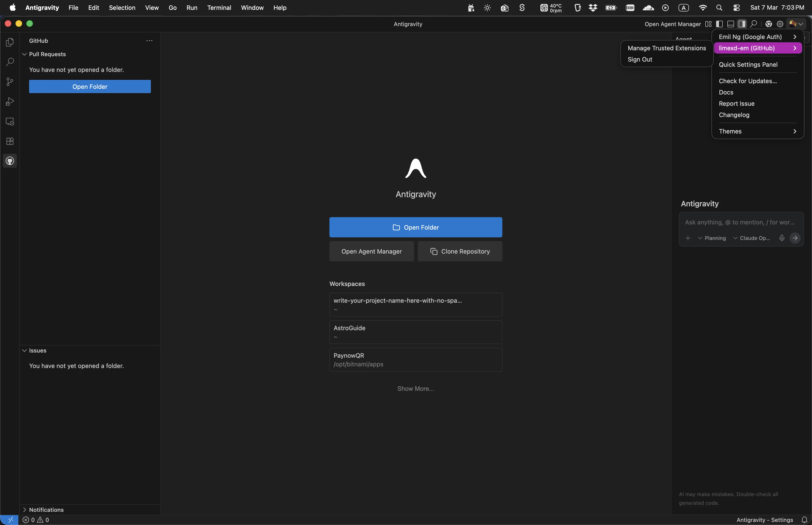Open the Planning mode dropdown

pos(712,238)
